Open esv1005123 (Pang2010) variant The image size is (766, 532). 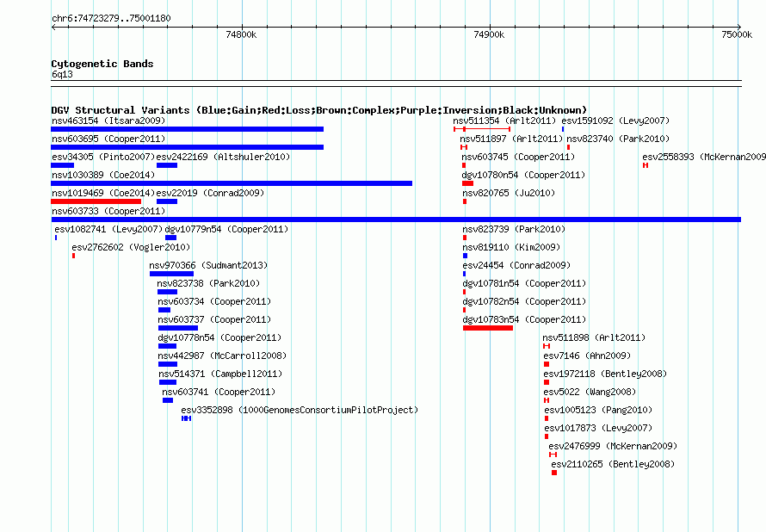coord(598,410)
